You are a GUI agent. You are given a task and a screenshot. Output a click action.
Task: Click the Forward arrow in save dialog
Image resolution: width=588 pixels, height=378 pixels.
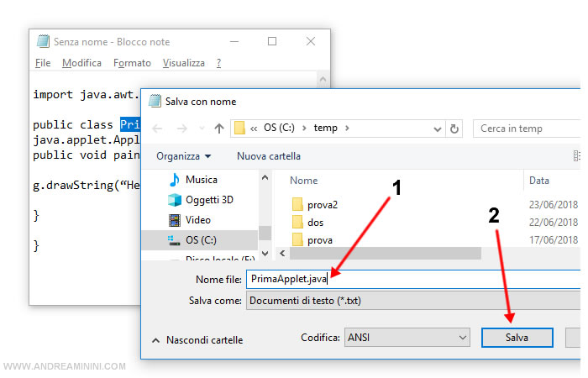click(x=181, y=129)
